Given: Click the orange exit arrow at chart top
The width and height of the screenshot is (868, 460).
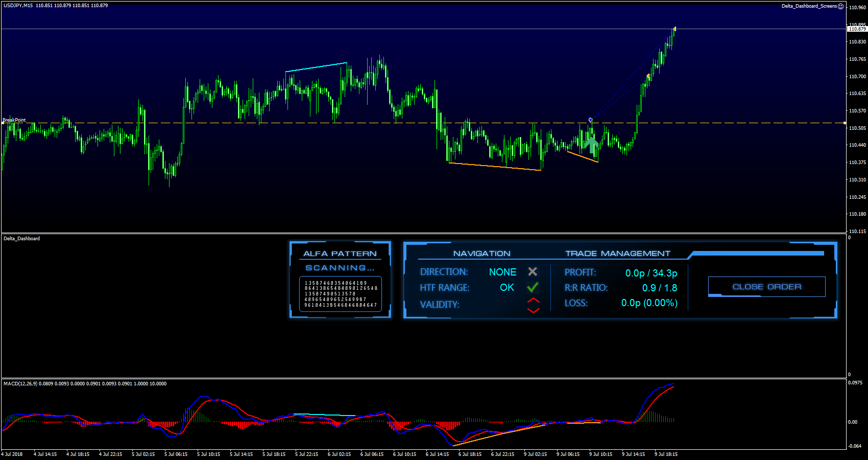Looking at the screenshot, I should [x=674, y=29].
